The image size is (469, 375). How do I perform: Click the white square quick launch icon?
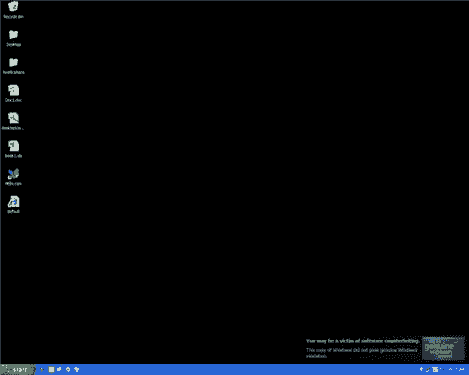(51, 369)
